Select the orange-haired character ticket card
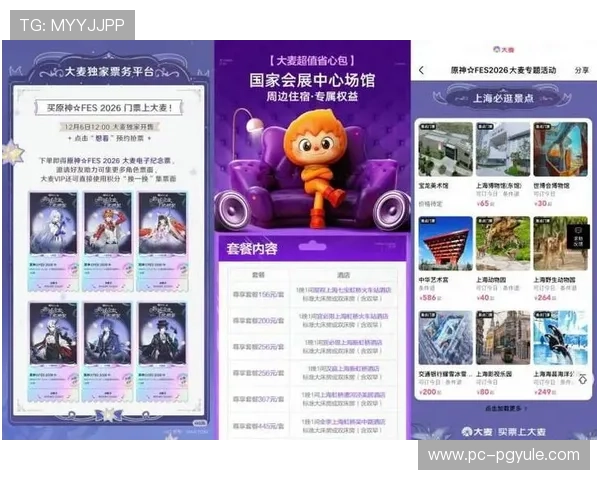Screen dimensions: 600x480 (108, 242)
